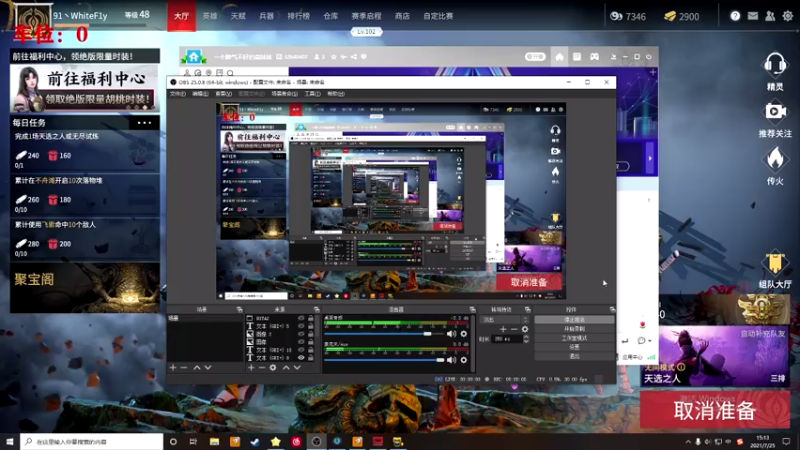Viewport: 800px width, 450px height.
Task: Toggle visibility of the 文本 (GDI+) 5 source
Action: click(x=301, y=326)
